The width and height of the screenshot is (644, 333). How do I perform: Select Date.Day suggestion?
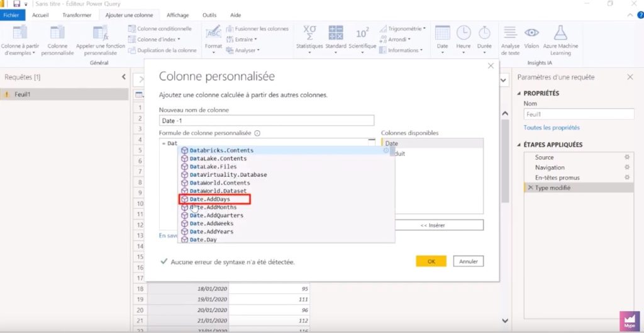[286, 239]
